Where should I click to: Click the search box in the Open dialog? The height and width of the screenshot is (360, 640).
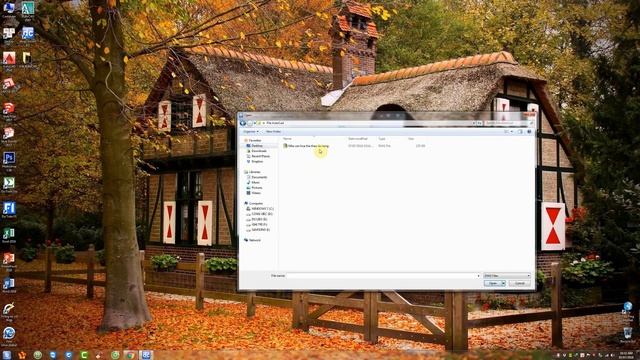click(509, 123)
